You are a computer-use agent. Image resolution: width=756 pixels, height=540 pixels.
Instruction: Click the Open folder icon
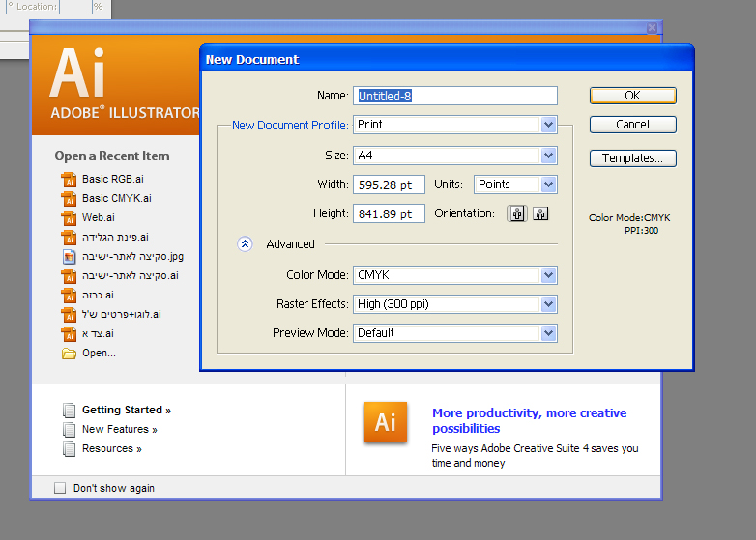point(69,354)
